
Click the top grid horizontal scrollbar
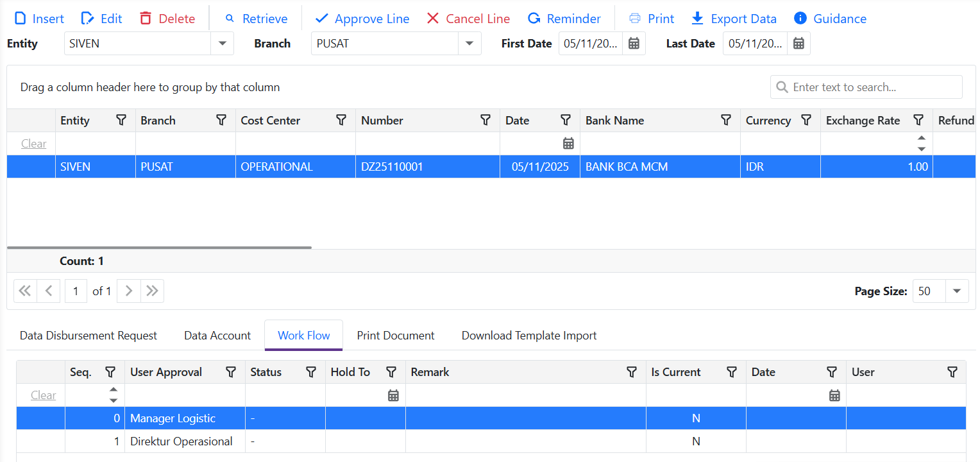point(159,247)
